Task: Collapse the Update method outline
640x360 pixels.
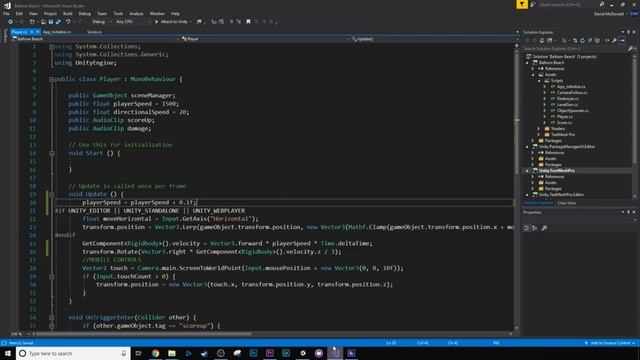Action: point(51,195)
